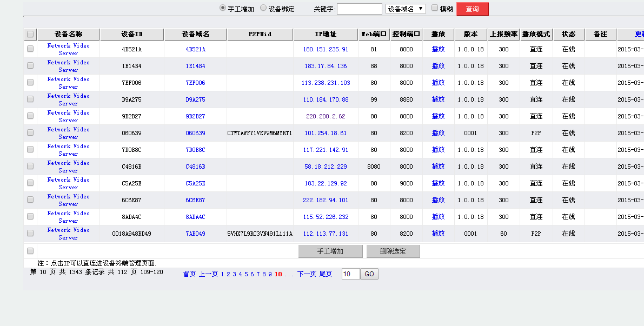Click the red 查询 search button

[x=473, y=9]
